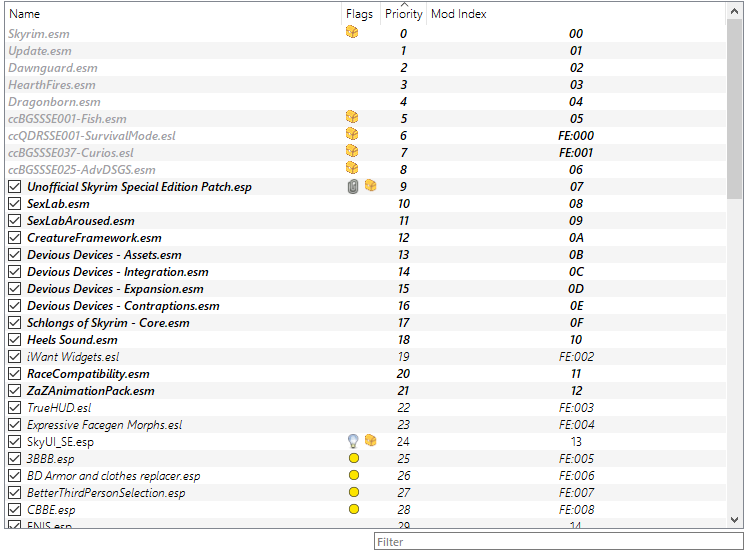Click the lightbulb icon on SkyUI_SE.esp row
This screenshot has height=551, width=746.
353,441
